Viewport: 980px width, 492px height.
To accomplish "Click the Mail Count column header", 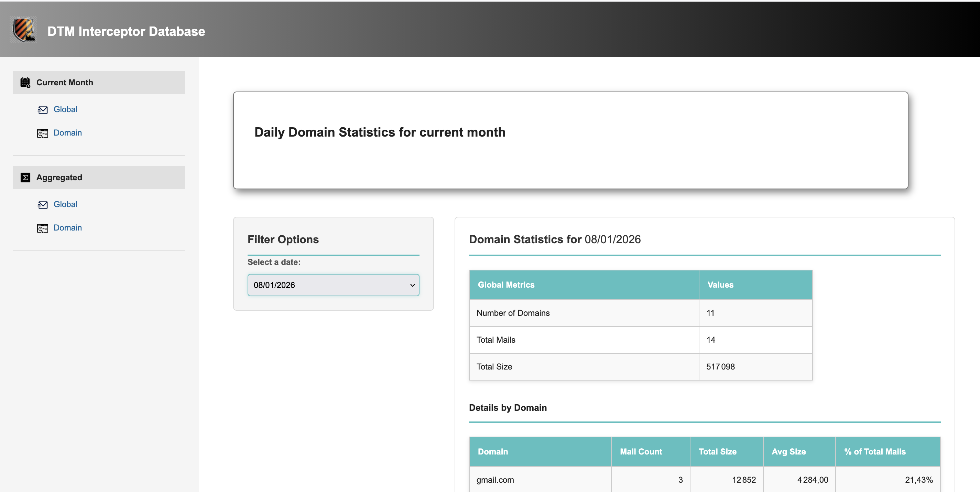I will click(x=641, y=452).
